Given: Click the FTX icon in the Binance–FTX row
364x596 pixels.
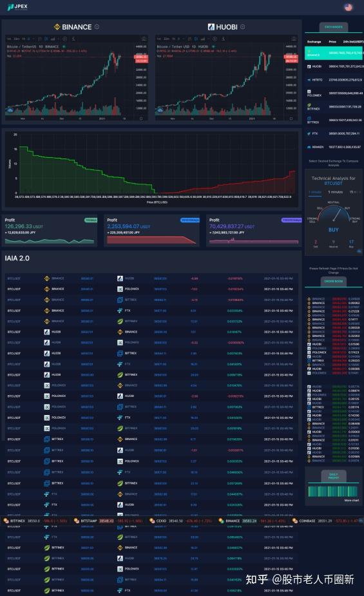Looking at the screenshot, I should [x=120, y=311].
